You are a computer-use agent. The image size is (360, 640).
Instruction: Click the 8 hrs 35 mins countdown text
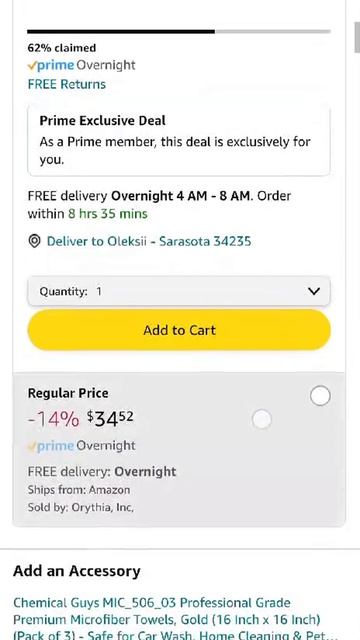click(x=108, y=214)
